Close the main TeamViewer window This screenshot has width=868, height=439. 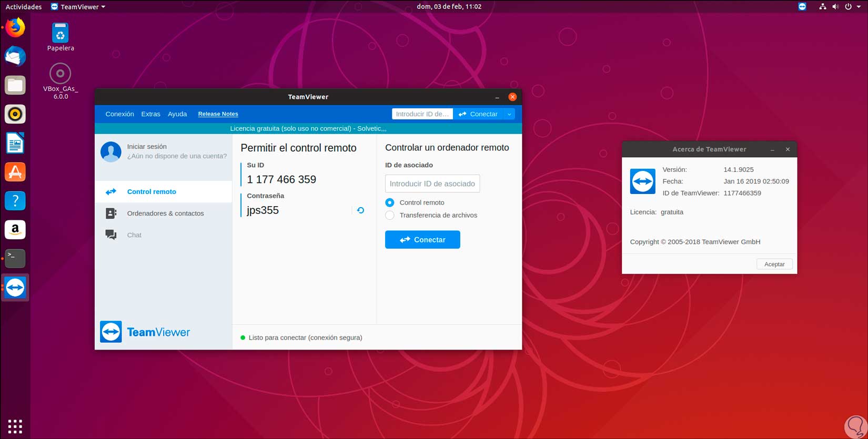512,97
